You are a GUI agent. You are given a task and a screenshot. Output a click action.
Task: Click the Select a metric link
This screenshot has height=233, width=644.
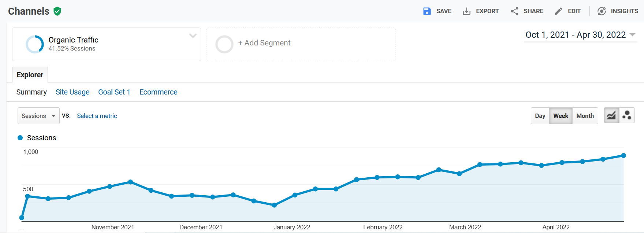click(x=97, y=116)
